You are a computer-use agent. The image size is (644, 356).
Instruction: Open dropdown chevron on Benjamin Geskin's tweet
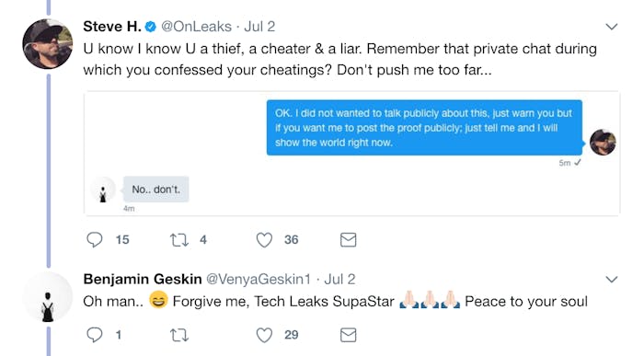coord(612,280)
